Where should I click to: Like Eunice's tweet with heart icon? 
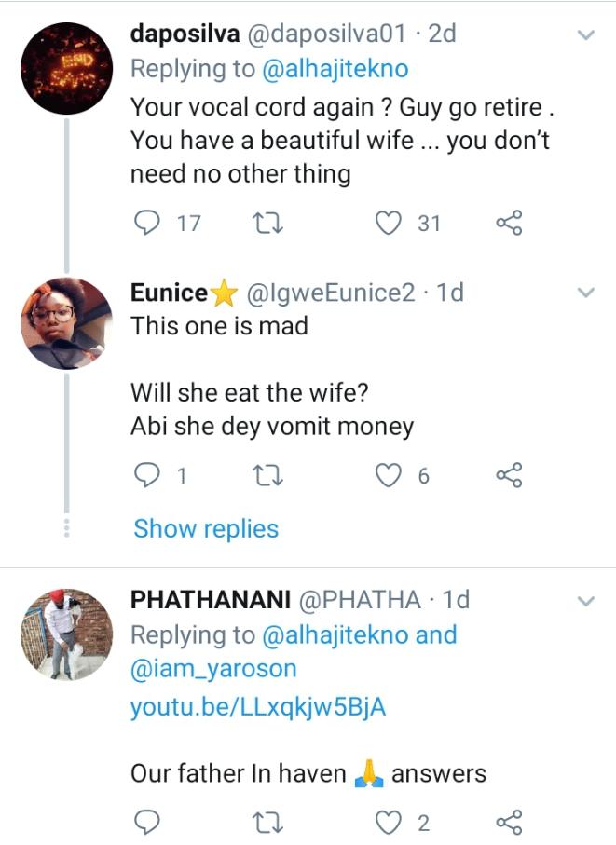click(x=388, y=476)
